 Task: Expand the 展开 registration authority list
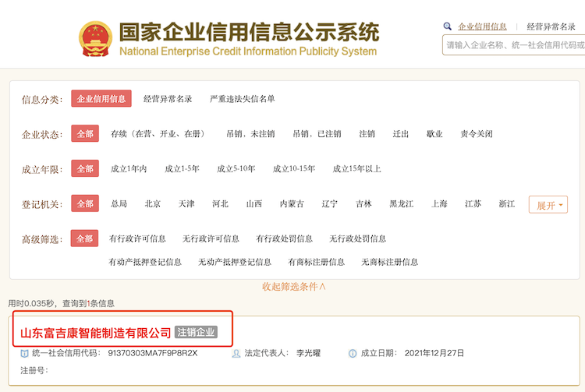[548, 204]
